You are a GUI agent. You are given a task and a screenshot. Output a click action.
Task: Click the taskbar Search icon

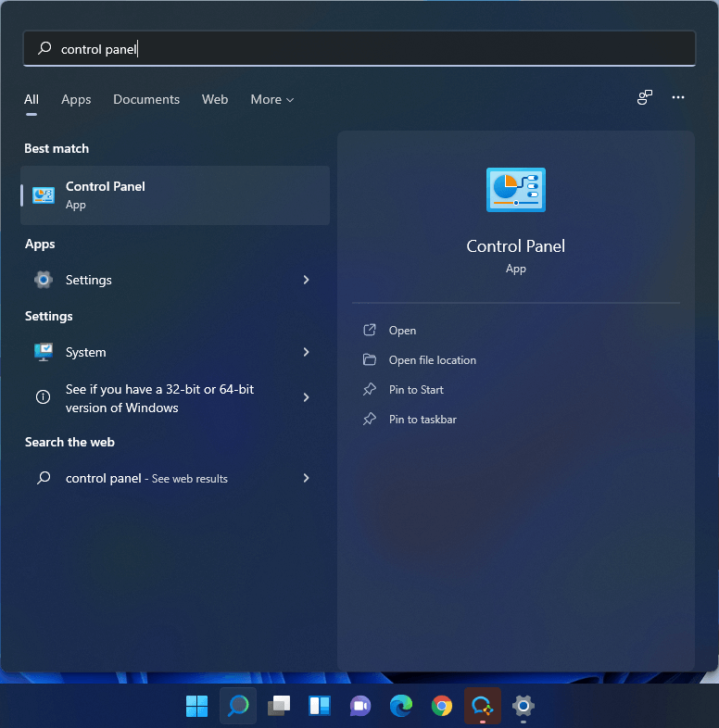(238, 706)
